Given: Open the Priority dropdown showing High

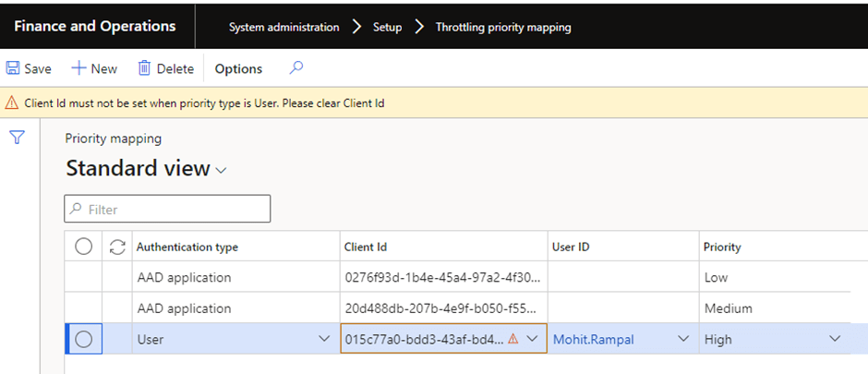Looking at the screenshot, I should pyautogui.click(x=835, y=339).
